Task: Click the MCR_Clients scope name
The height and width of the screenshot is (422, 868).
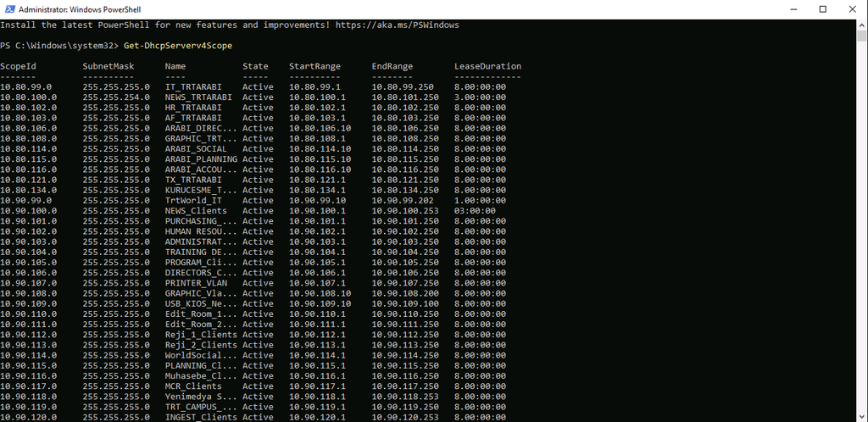Action: point(193,386)
